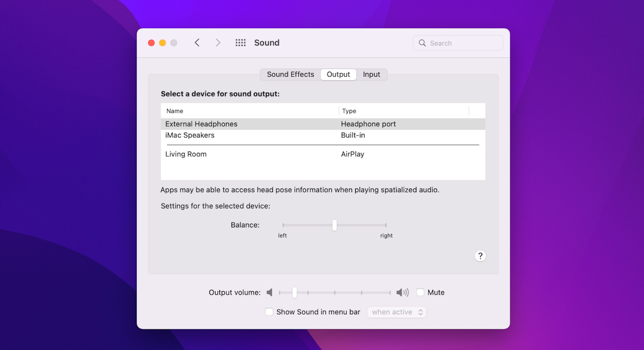Enable Show Sound in menu bar
The width and height of the screenshot is (644, 350).
(x=269, y=311)
